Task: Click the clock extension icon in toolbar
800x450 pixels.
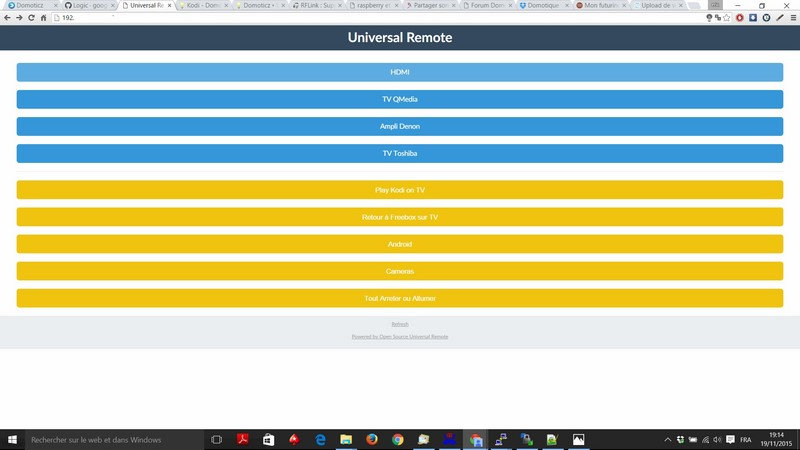Action: pos(766,17)
